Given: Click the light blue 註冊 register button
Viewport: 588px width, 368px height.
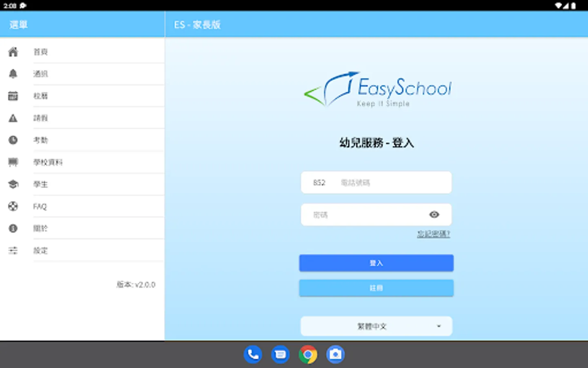Looking at the screenshot, I should (x=376, y=288).
